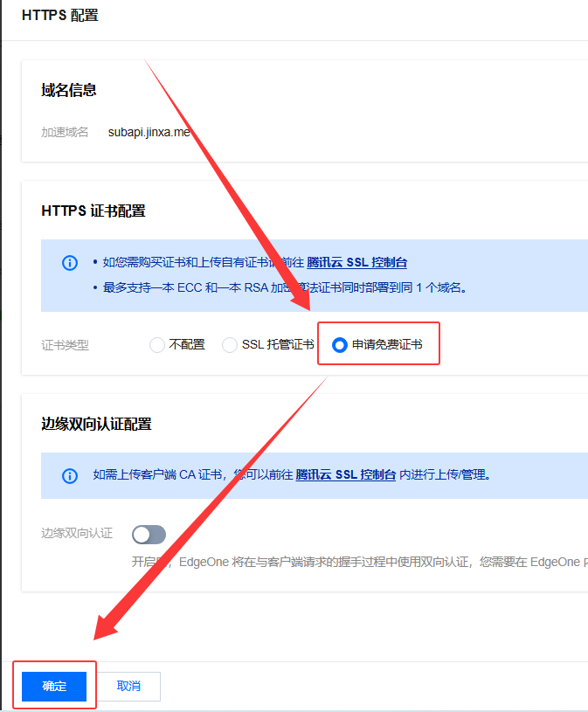Click the HTTPS 配置 dialog title
588x712 pixels.
point(60,16)
